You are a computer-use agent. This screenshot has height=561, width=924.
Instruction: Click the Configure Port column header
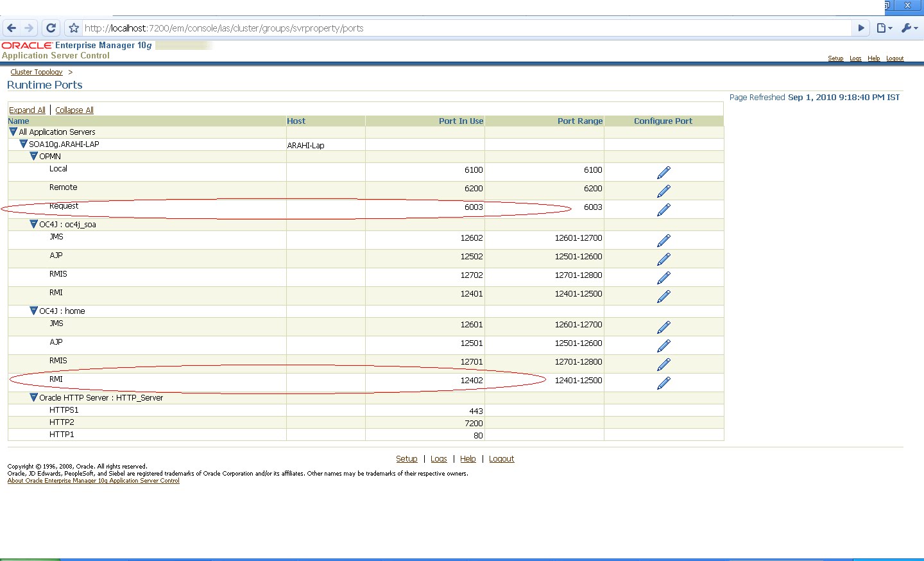[663, 121]
